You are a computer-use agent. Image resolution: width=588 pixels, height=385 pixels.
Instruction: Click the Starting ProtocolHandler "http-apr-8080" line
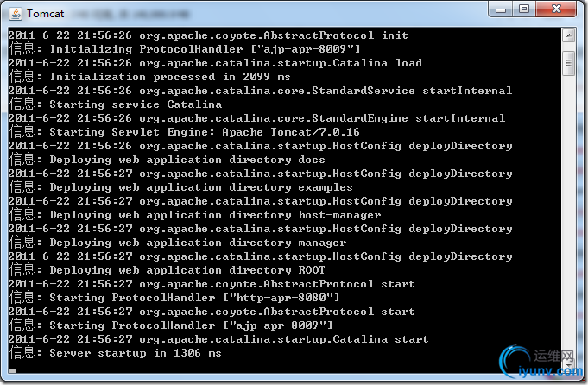(x=174, y=298)
